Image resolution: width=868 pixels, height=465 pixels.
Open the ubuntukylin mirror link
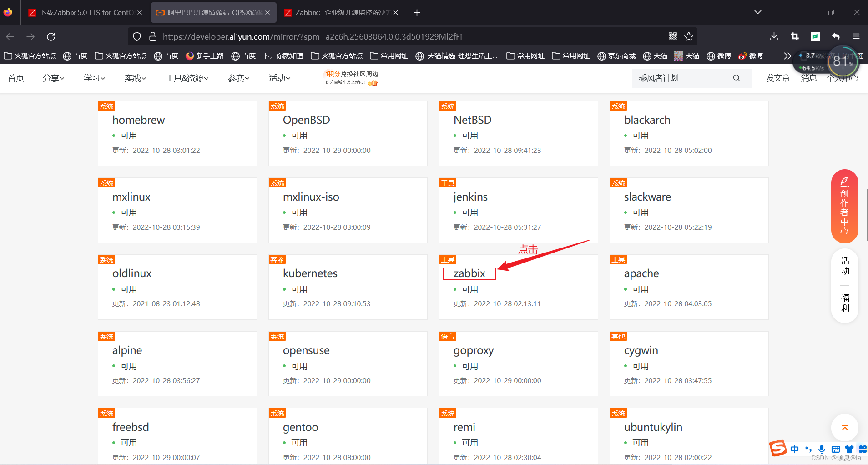653,427
